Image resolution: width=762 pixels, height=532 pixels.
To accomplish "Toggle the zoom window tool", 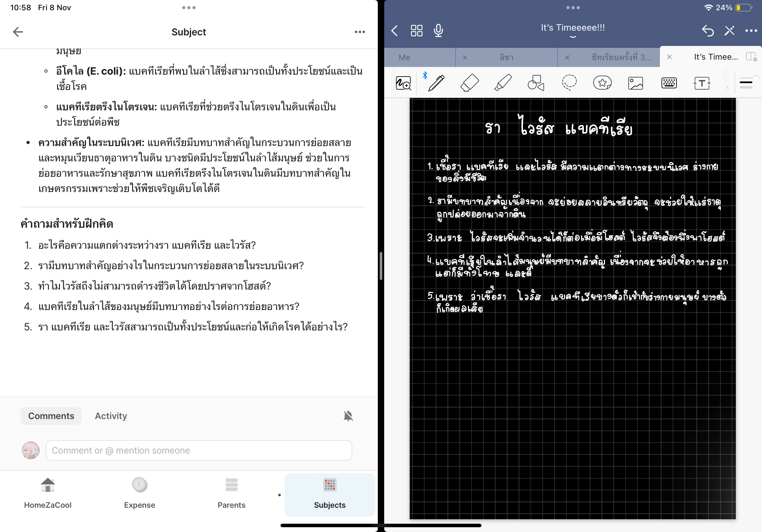I will (403, 83).
